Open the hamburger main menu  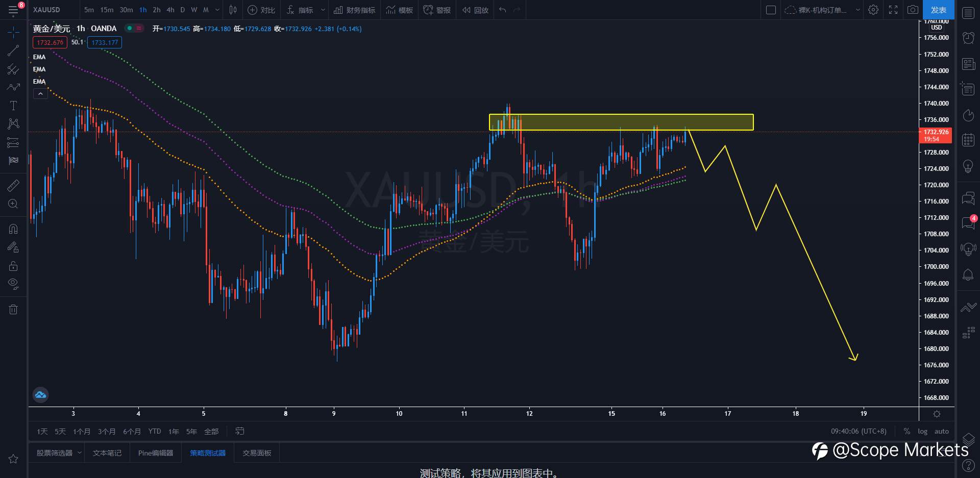[x=13, y=10]
